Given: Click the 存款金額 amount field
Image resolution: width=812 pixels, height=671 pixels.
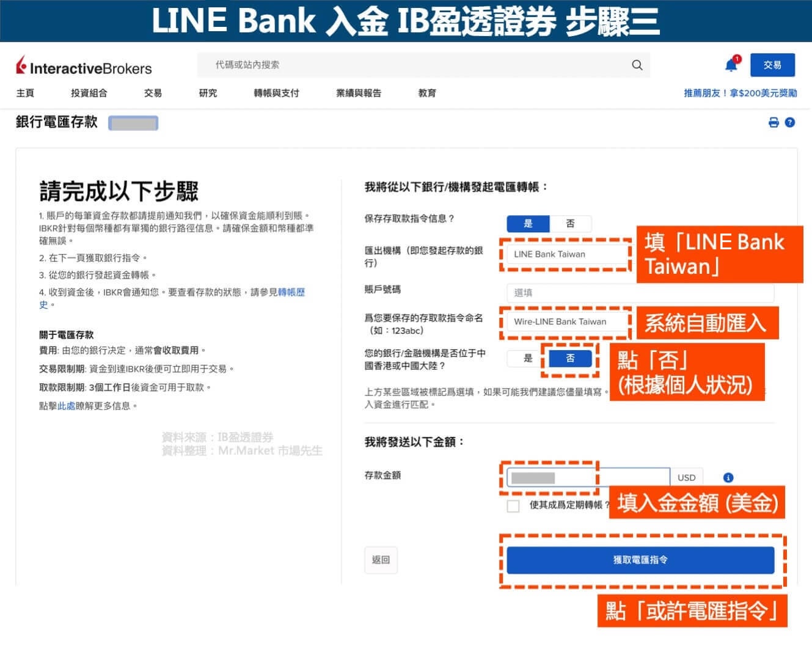Looking at the screenshot, I should [x=588, y=477].
